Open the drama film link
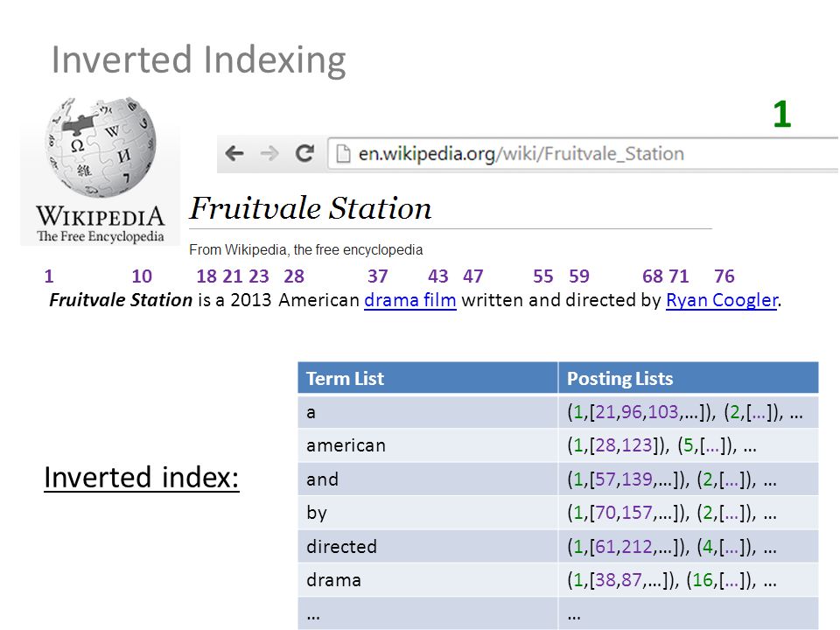 pyautogui.click(x=409, y=300)
